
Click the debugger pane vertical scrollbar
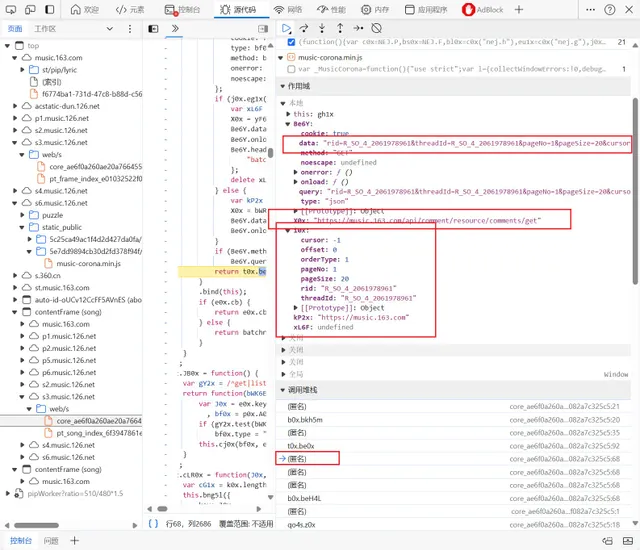coord(635,191)
